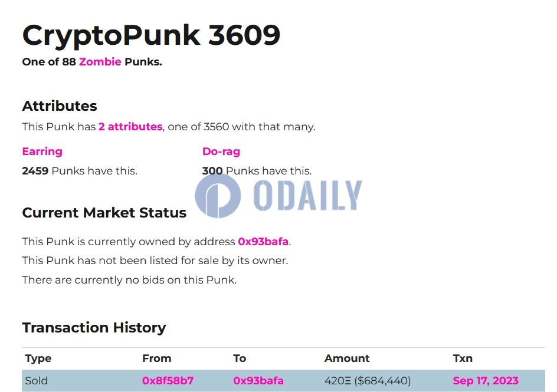Open the Do-rag attribute link

tap(221, 151)
